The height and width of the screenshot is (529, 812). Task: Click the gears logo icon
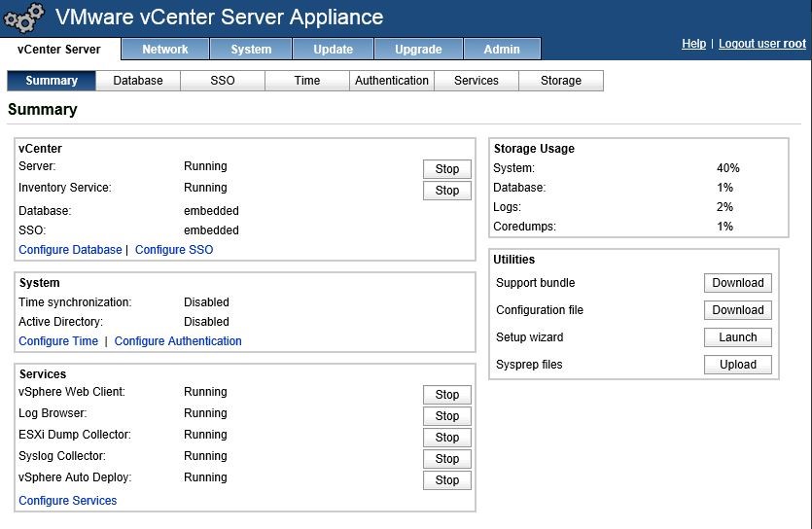click(x=23, y=18)
